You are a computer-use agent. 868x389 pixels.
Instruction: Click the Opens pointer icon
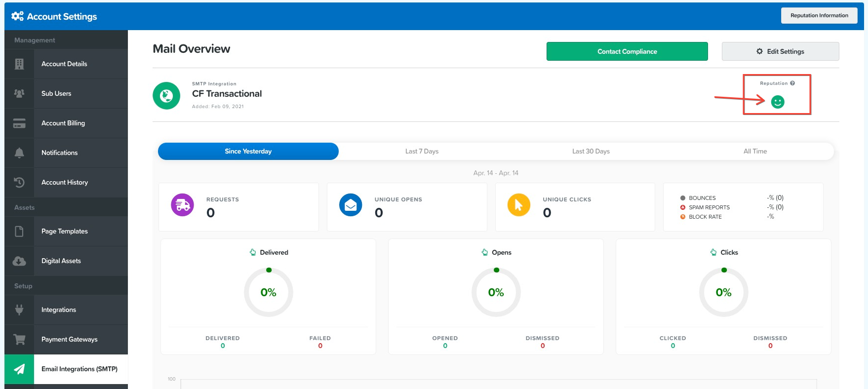pyautogui.click(x=485, y=252)
